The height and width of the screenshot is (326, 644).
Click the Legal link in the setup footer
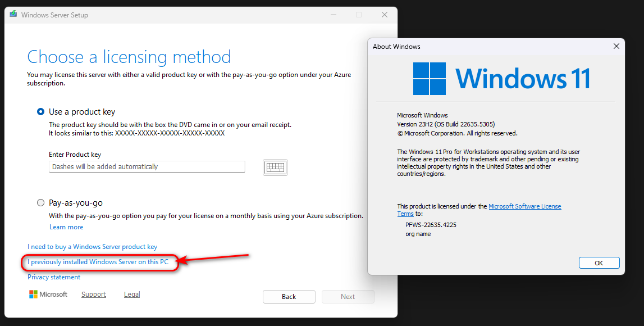132,295
